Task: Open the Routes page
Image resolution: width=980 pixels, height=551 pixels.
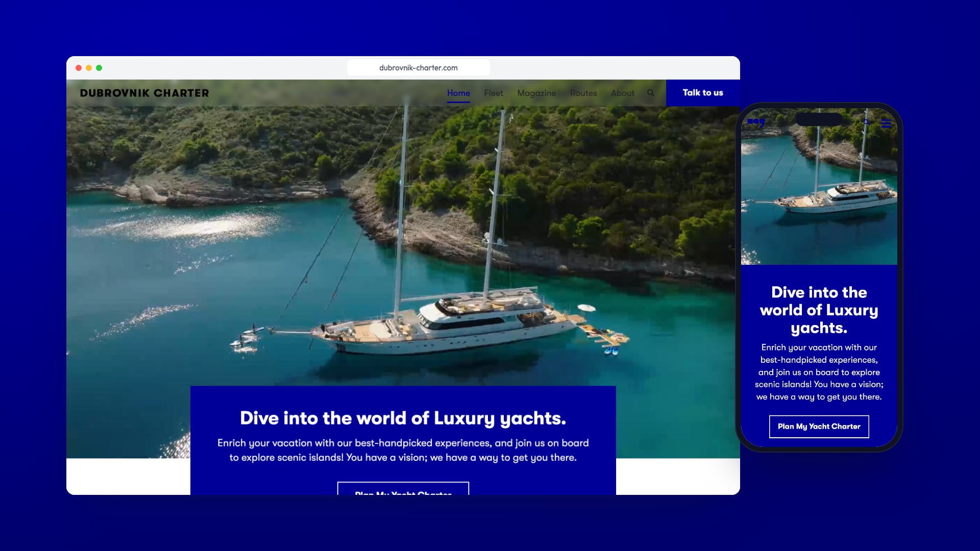Action: [x=583, y=93]
